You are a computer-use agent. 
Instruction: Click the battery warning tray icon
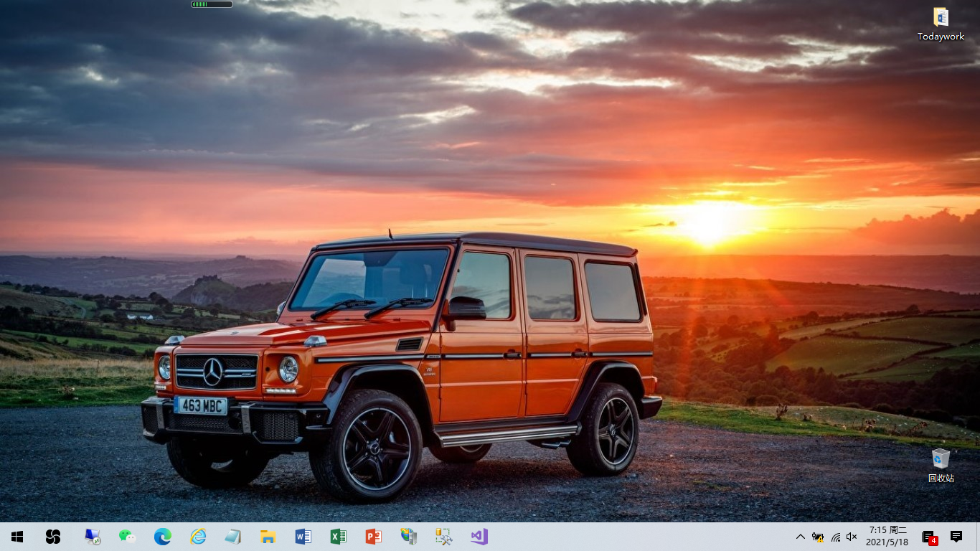818,537
